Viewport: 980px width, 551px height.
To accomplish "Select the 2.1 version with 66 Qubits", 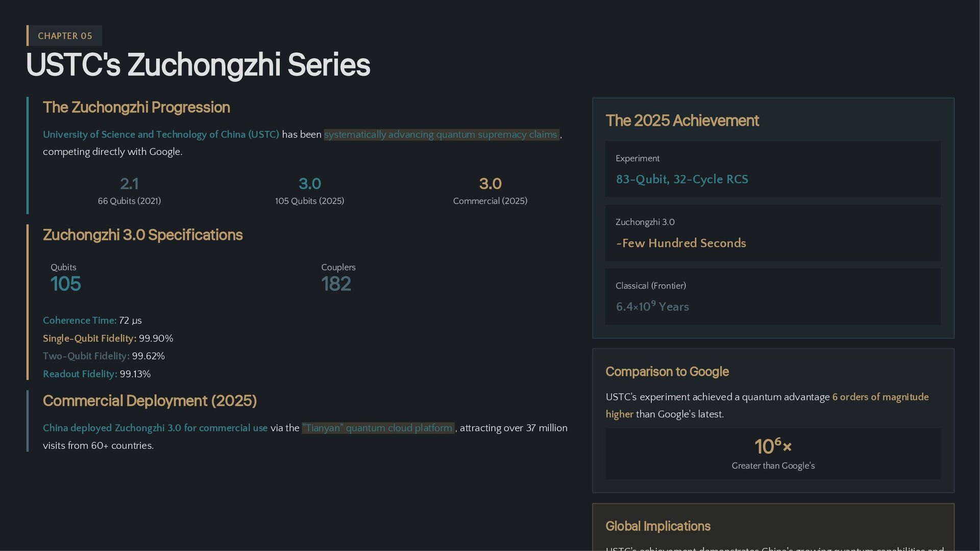I will pos(129,190).
